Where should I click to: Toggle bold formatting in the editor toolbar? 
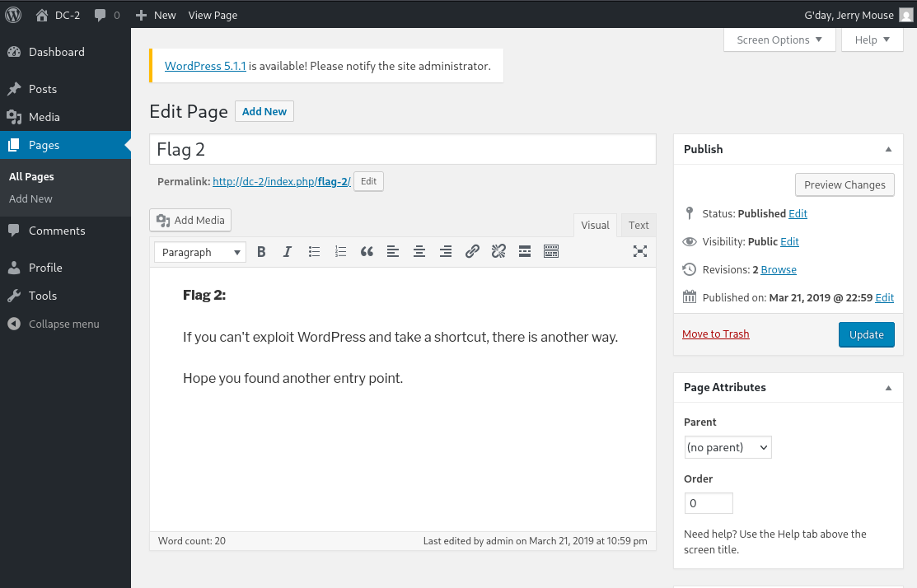coord(261,252)
